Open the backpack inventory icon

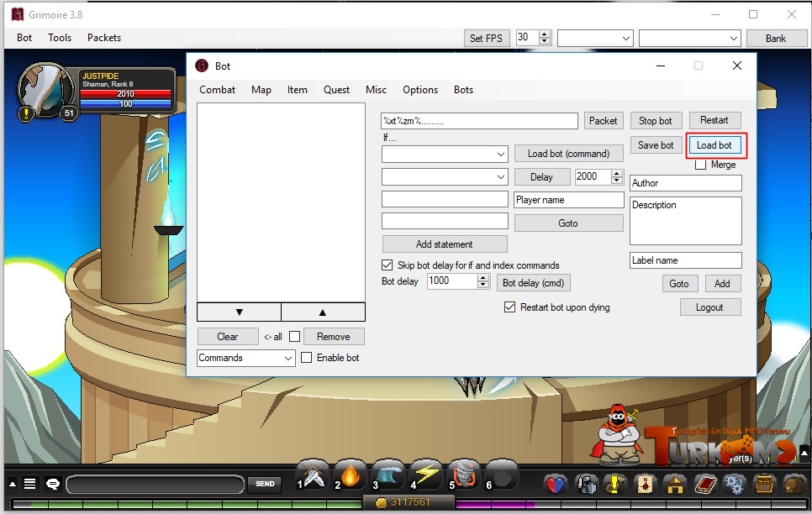coord(794,485)
